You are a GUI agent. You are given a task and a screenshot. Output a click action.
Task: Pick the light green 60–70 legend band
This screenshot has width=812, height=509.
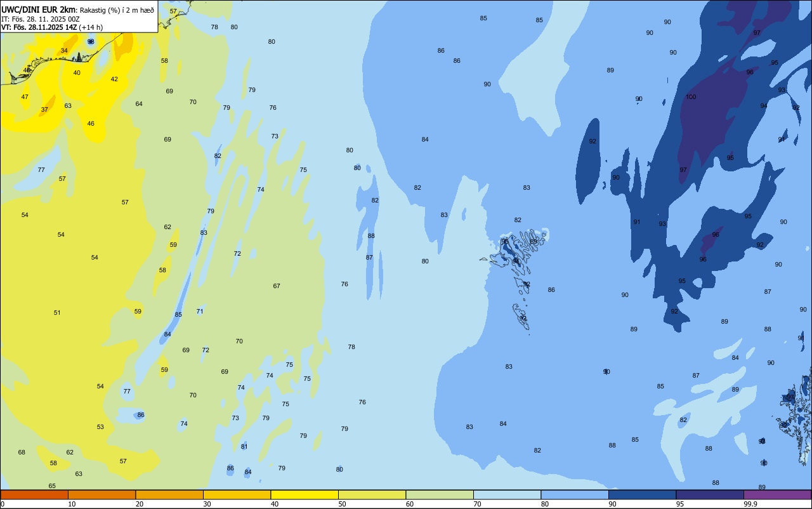coord(440,494)
